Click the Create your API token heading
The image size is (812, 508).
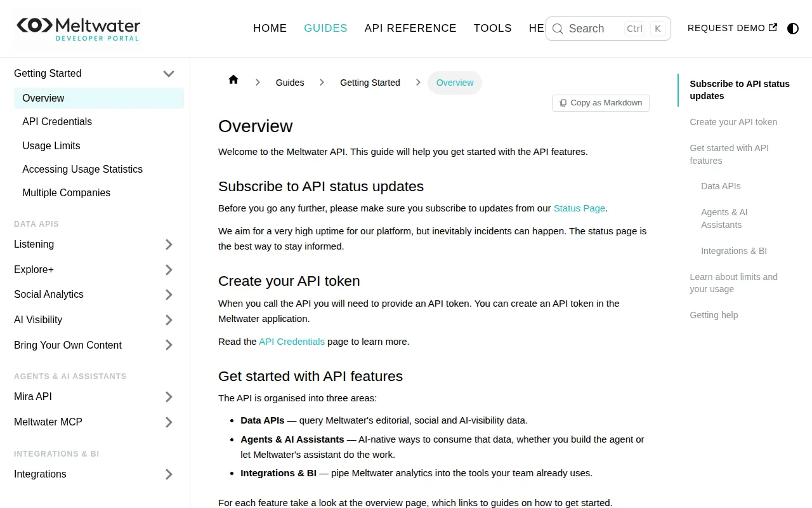pos(289,281)
